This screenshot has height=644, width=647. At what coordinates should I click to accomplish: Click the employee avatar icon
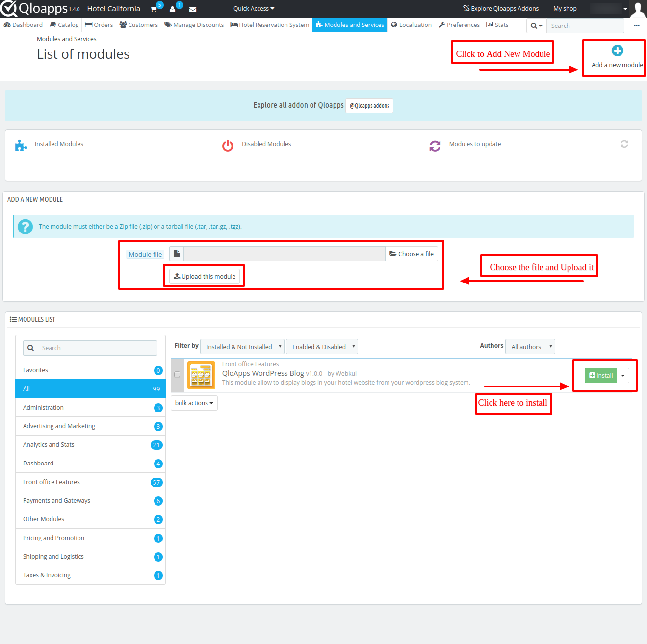638,9
